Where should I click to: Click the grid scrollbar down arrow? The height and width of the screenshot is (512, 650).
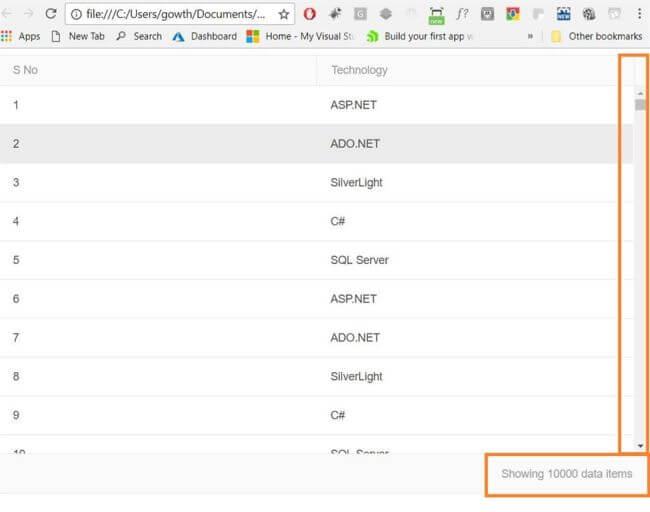point(640,446)
